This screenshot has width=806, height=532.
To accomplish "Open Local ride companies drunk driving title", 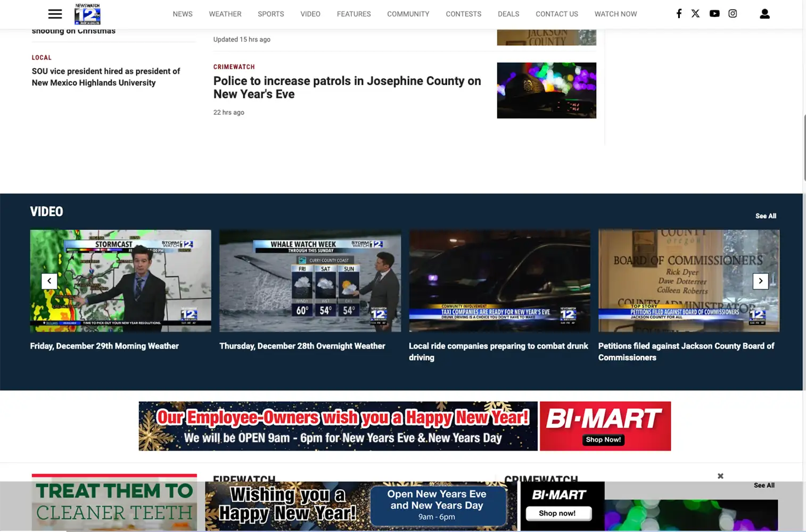I will pos(498,352).
